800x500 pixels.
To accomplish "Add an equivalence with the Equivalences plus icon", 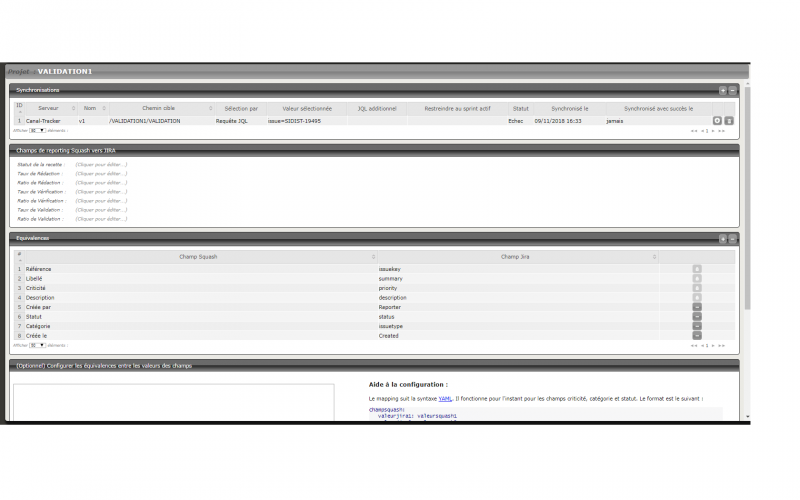I will tap(722, 239).
